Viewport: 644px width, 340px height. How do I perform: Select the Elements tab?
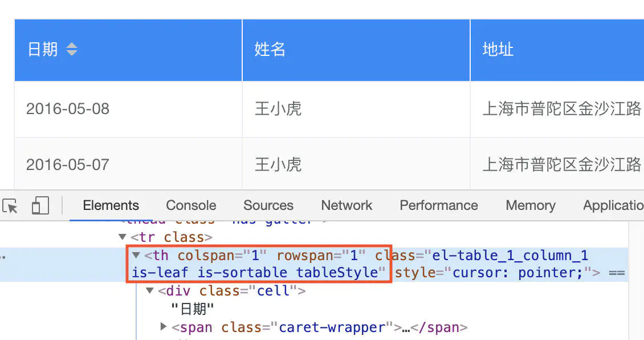[111, 205]
